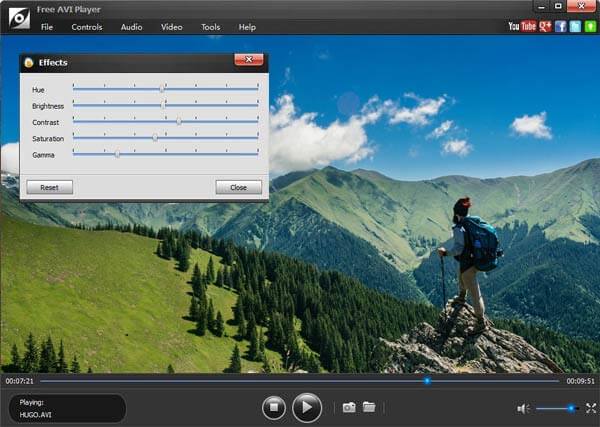Click the YouTube icon in the header
Viewport: 600px width, 427px height.
(x=522, y=26)
